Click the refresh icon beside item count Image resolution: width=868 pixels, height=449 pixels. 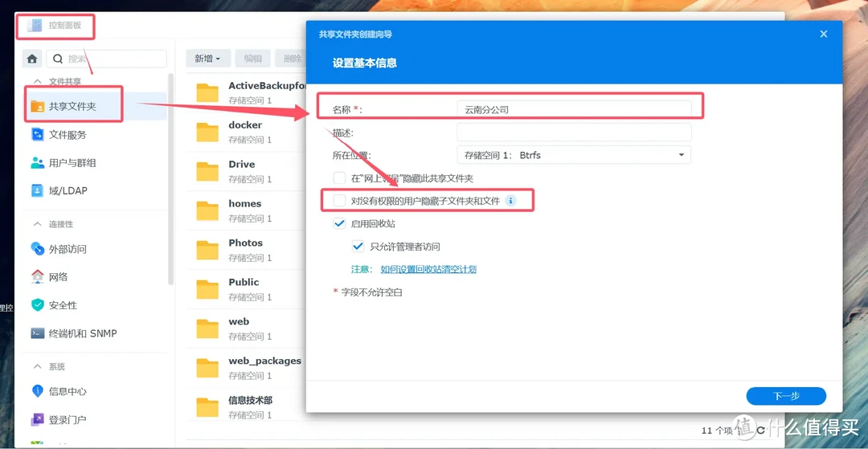[761, 431]
